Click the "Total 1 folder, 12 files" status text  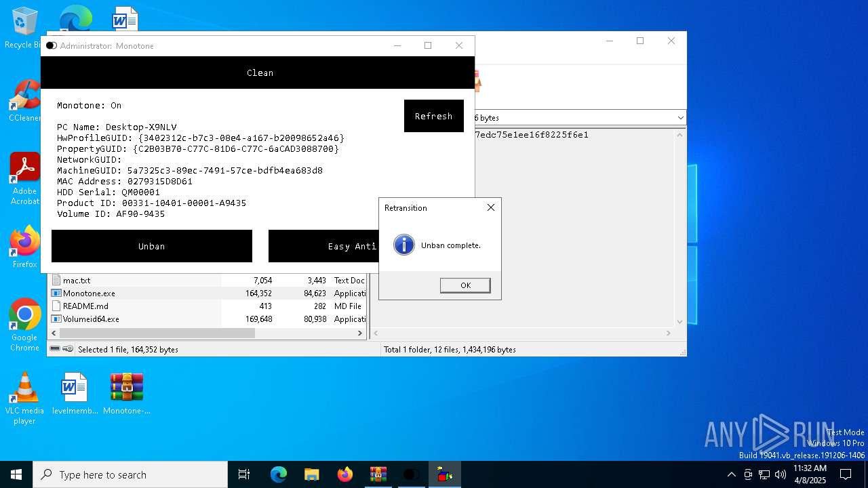[450, 350]
